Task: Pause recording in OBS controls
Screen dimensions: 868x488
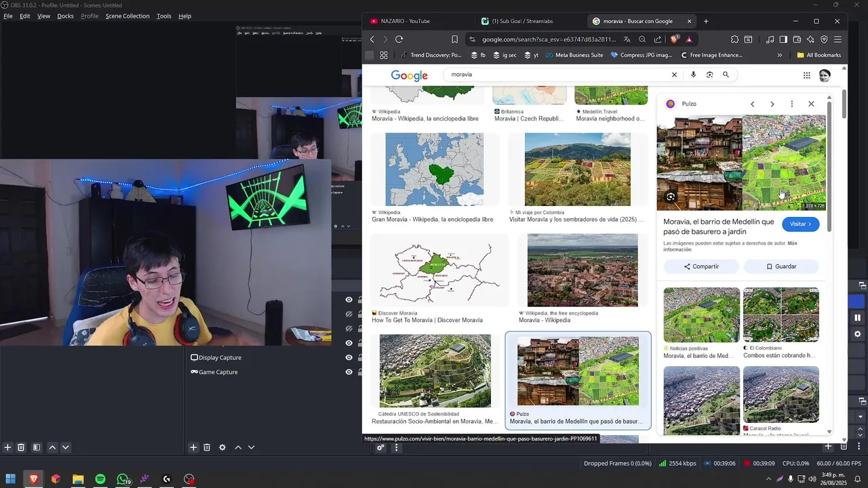Action: click(x=857, y=317)
